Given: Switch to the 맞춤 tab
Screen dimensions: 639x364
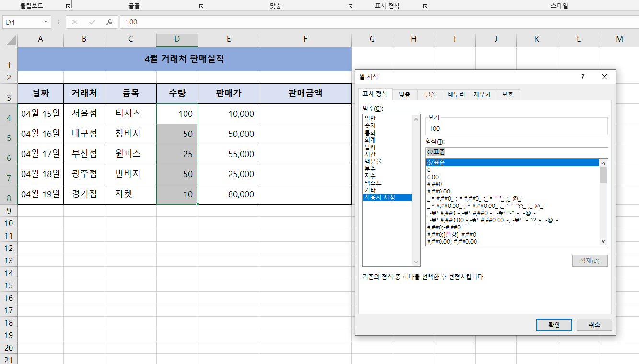Looking at the screenshot, I should 405,95.
